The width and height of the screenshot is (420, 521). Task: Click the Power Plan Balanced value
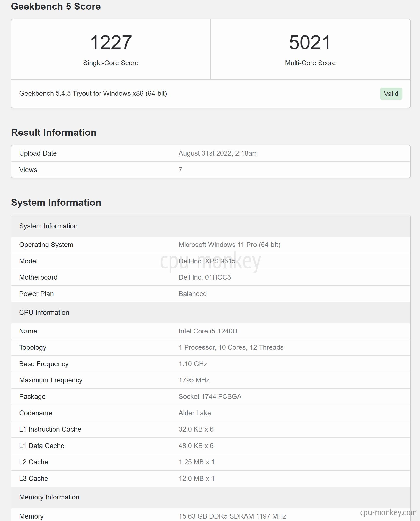(x=193, y=294)
